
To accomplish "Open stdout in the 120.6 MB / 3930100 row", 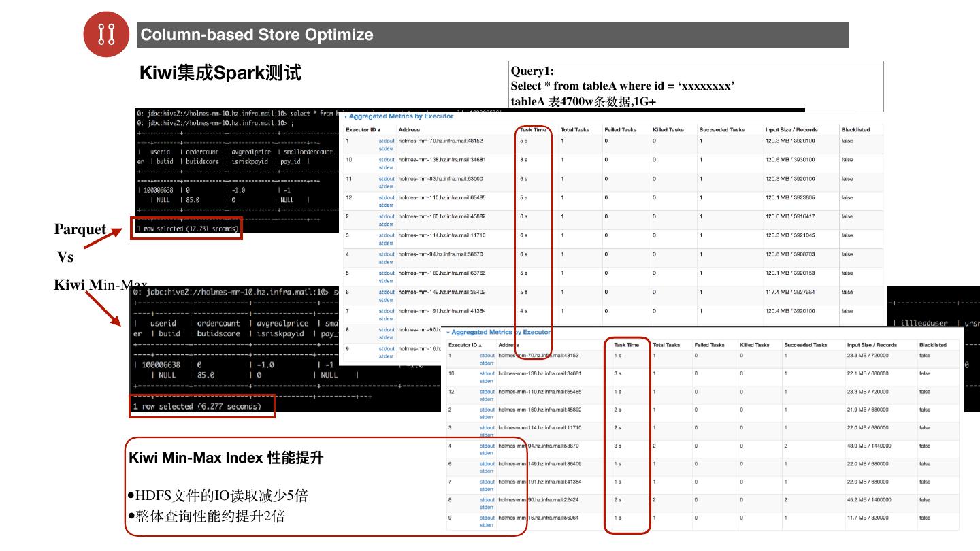I will coord(386,160).
